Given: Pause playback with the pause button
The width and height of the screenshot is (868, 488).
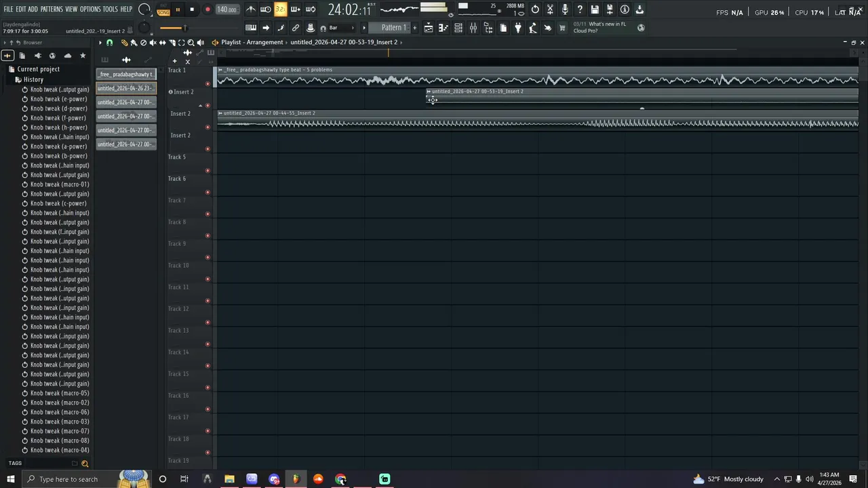Looking at the screenshot, I should pyautogui.click(x=178, y=9).
